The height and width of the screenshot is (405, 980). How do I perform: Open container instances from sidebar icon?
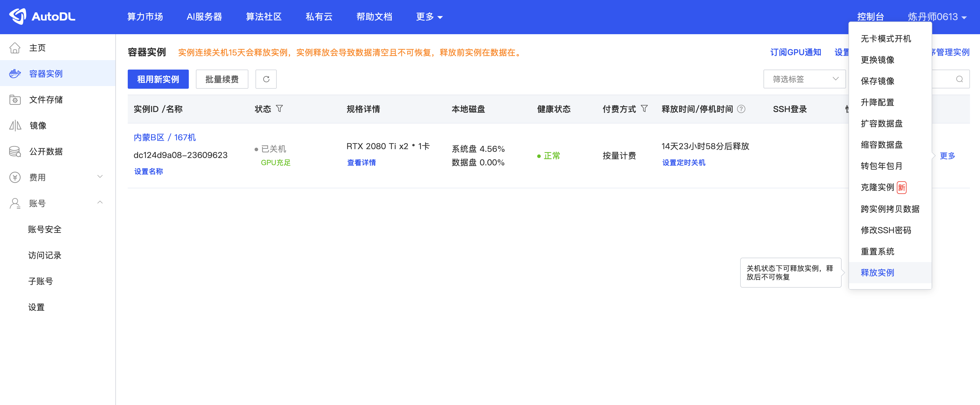point(15,73)
